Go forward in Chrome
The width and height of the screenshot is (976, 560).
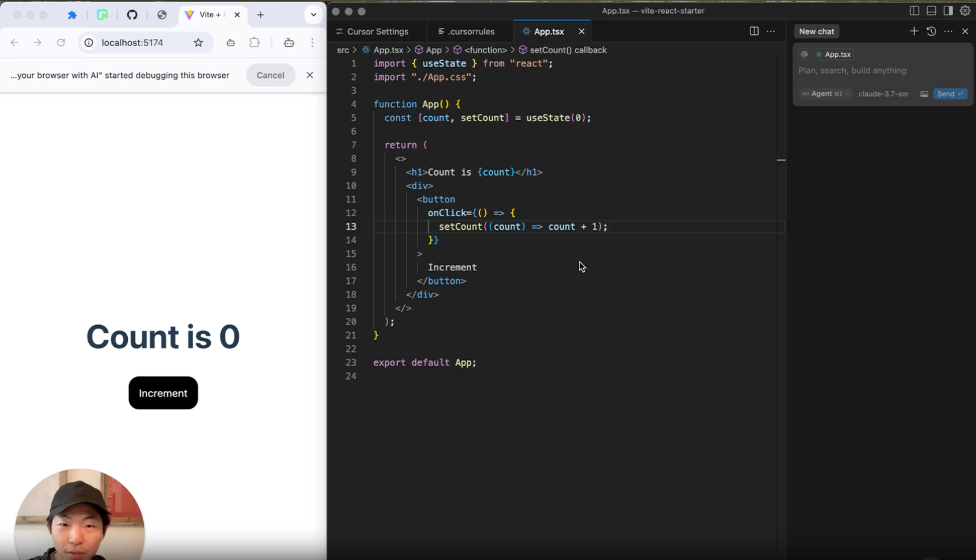click(x=37, y=43)
